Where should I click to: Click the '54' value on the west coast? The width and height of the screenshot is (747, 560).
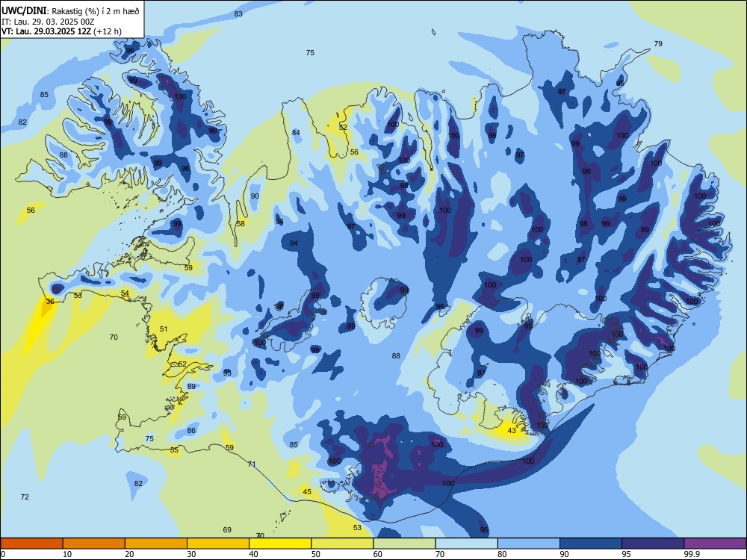(125, 293)
